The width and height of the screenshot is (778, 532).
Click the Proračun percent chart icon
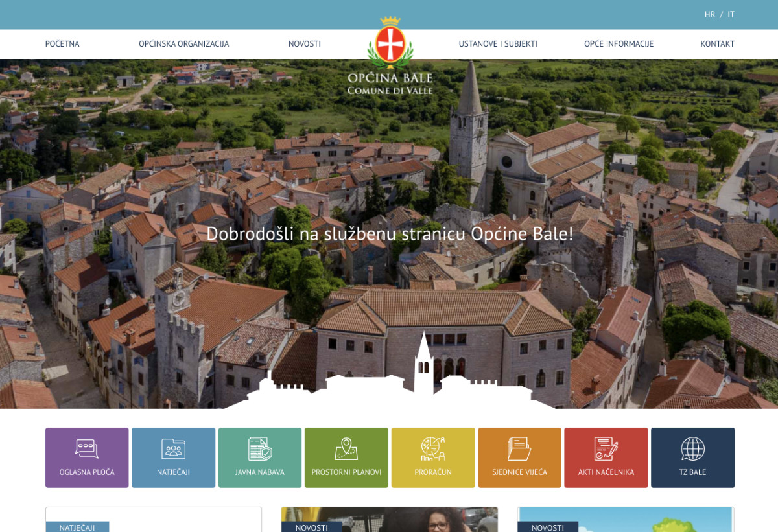(433, 448)
